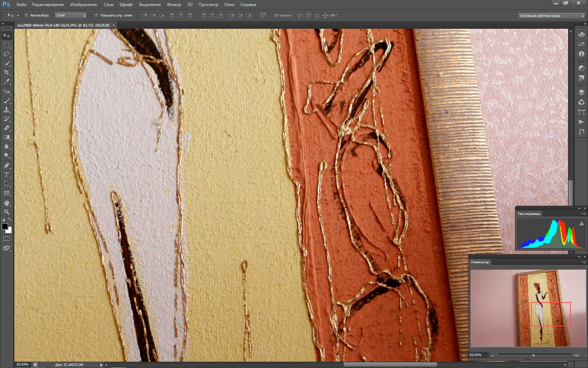Image resolution: width=588 pixels, height=368 pixels.
Task: Click the foreground color swatch
Action: (x=5, y=226)
